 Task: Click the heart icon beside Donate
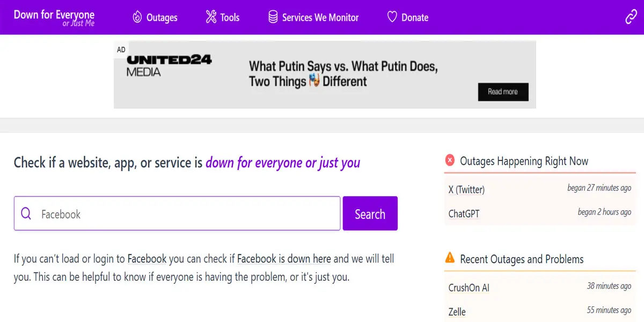coord(392,17)
